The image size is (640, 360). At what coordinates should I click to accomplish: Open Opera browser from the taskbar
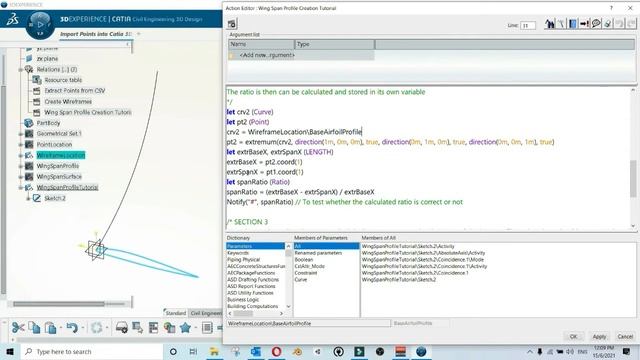pyautogui.click(x=276, y=351)
